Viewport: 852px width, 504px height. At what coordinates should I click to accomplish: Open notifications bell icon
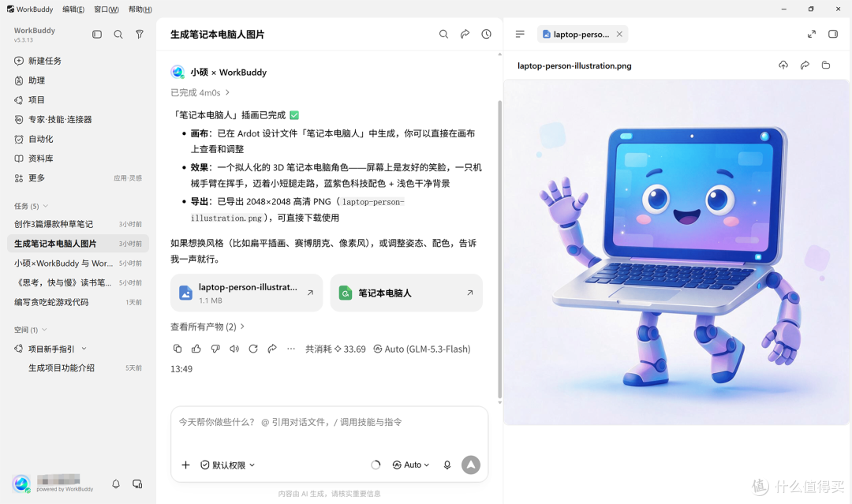coord(116,484)
